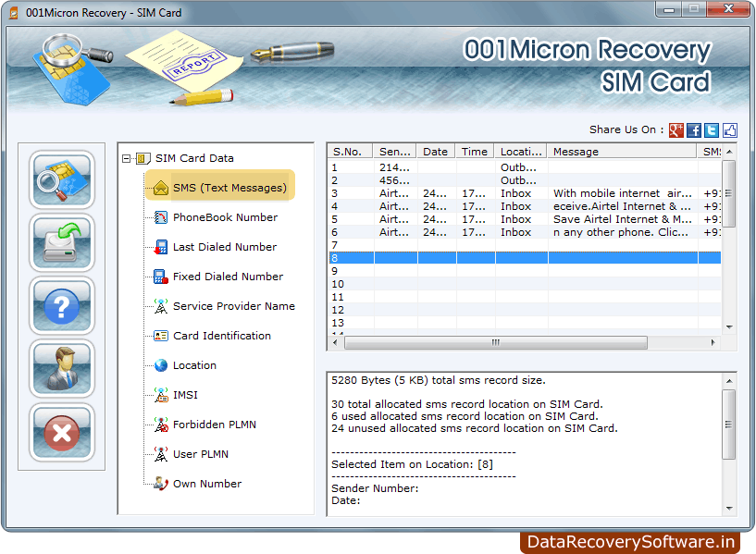Share on Twitter
This screenshot has width=756, height=554.
(x=712, y=130)
